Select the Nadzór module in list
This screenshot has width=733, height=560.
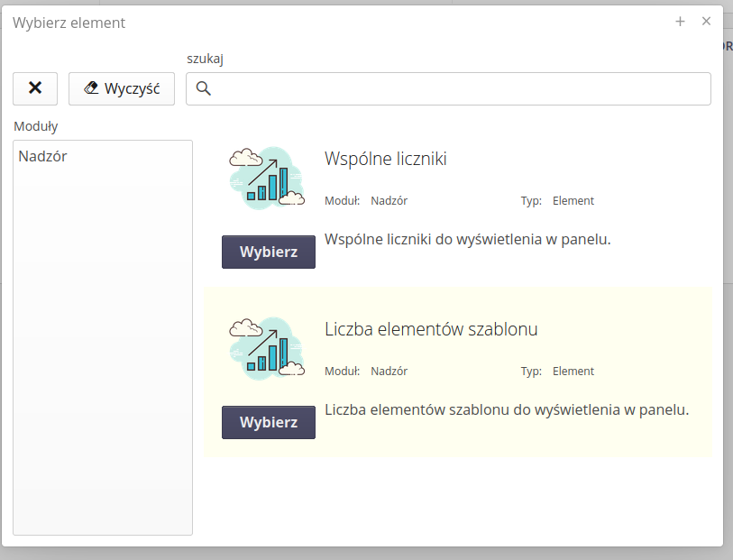pyautogui.click(x=42, y=156)
